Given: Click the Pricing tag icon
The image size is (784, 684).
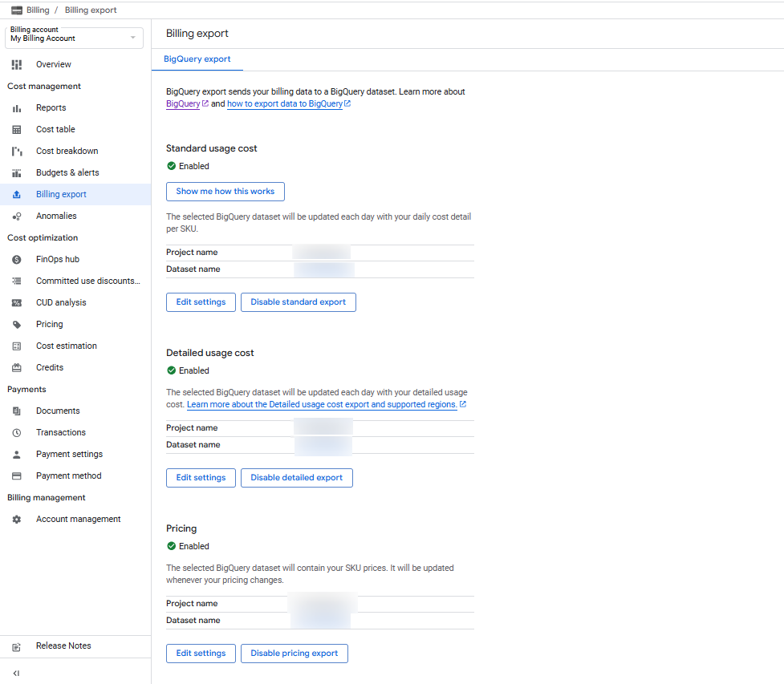Looking at the screenshot, I should (17, 324).
